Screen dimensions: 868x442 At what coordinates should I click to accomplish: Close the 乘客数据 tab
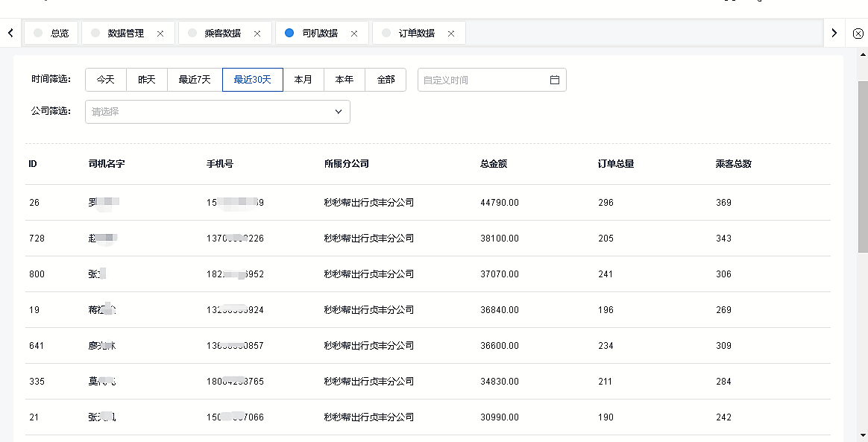[257, 34]
